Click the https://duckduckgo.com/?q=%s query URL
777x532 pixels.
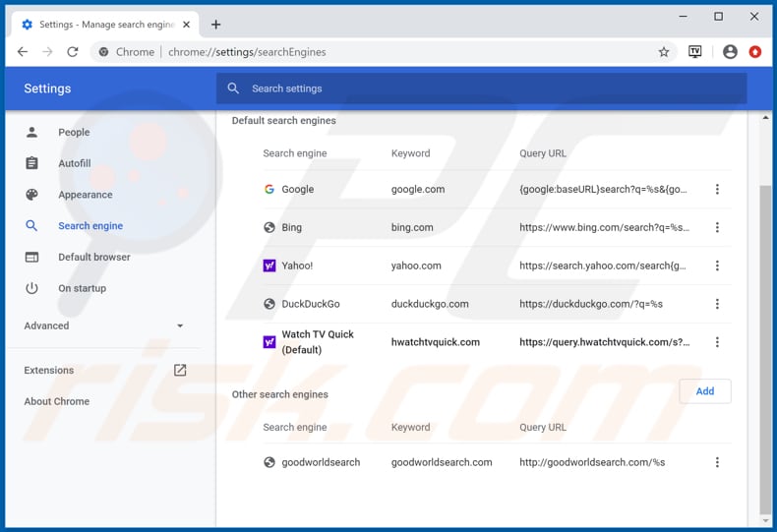[x=591, y=303]
